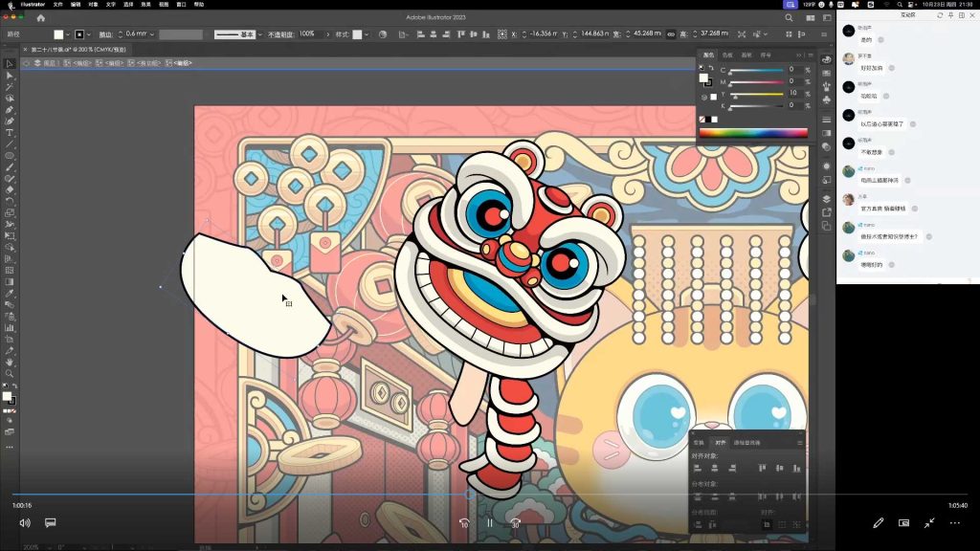The height and width of the screenshot is (551, 980).
Task: Select the Pen tool
Action: 10,110
